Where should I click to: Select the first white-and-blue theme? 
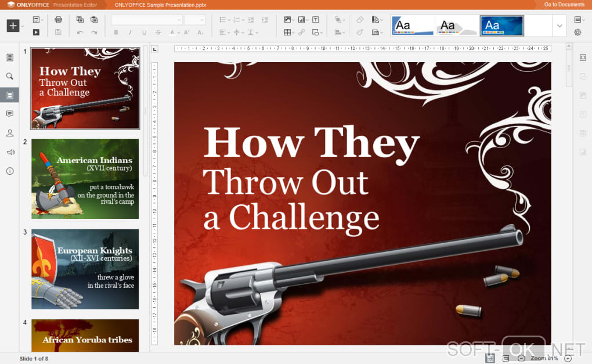[x=413, y=26]
